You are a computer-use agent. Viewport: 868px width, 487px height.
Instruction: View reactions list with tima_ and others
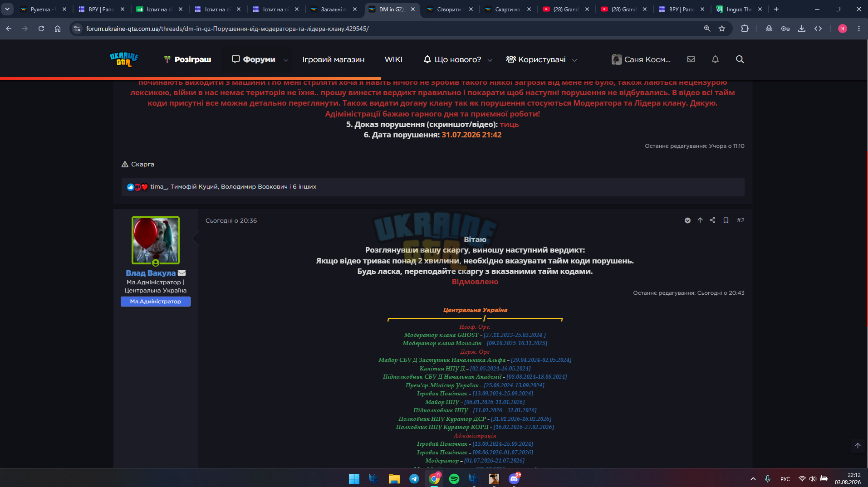tap(233, 187)
